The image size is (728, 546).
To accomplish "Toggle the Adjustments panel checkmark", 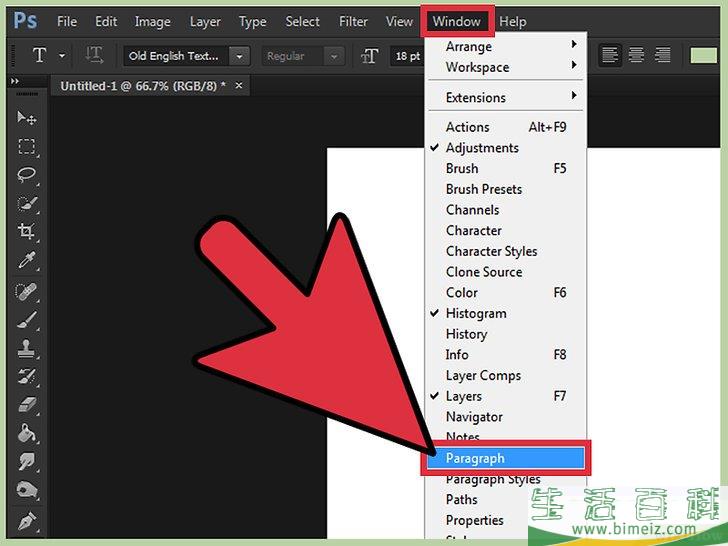I will click(435, 148).
